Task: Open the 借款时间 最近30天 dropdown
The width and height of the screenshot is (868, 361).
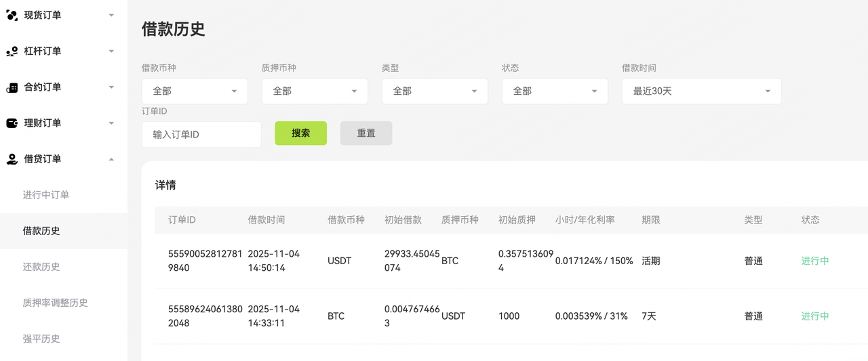Action: pyautogui.click(x=702, y=91)
